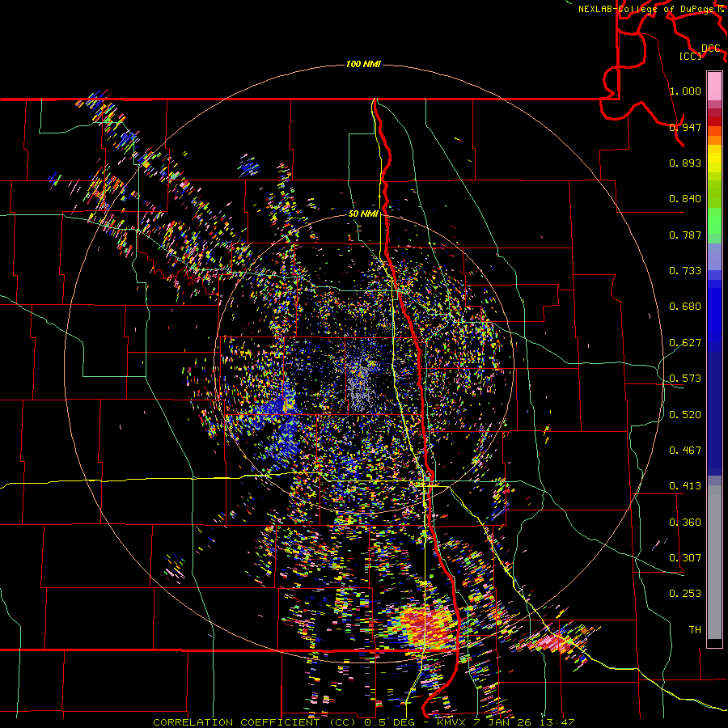The height and width of the screenshot is (728, 728).
Task: Click the 0.947 scale value
Action: click(x=685, y=127)
